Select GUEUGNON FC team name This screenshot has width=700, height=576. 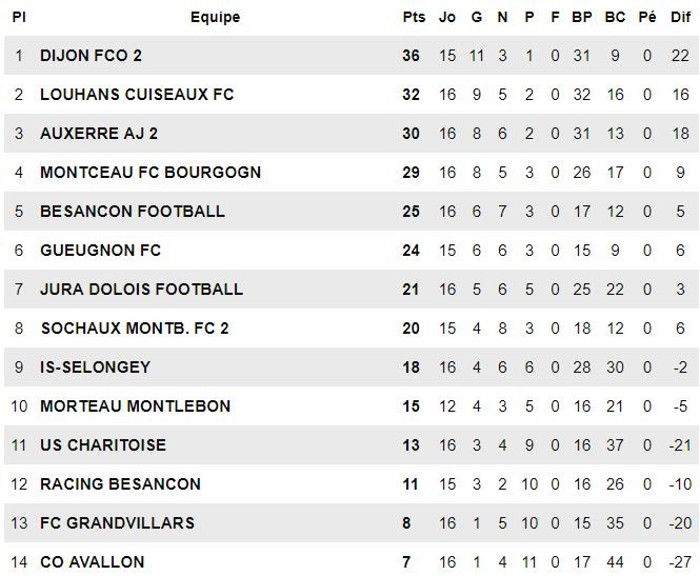[100, 250]
